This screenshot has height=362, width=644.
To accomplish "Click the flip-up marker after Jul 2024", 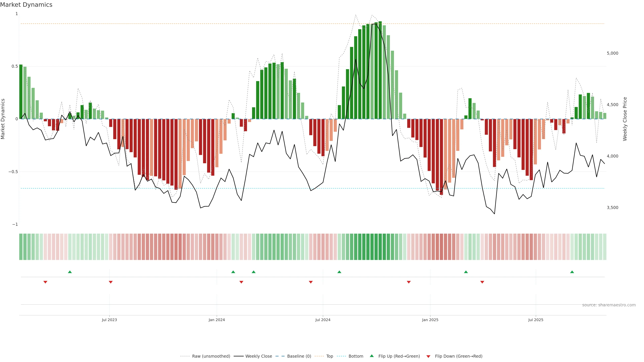I will [x=339, y=272].
